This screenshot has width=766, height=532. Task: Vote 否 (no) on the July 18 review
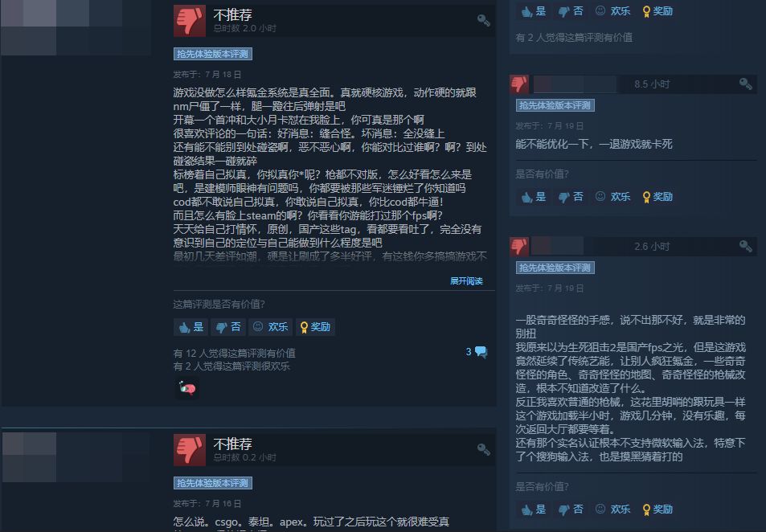[228, 327]
